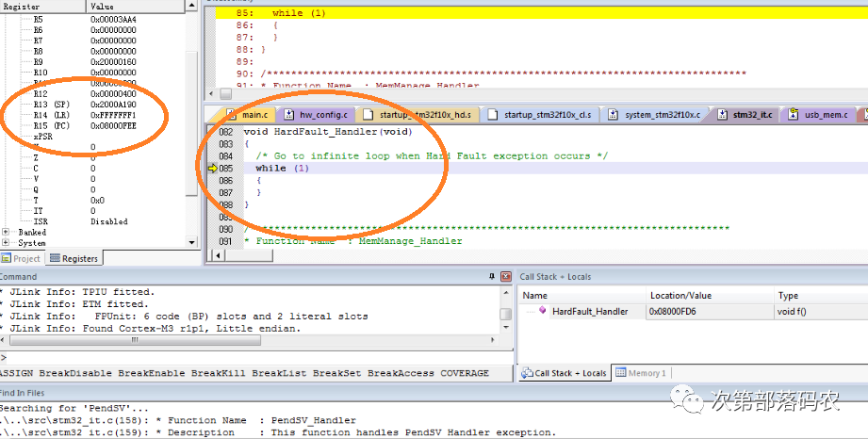The width and height of the screenshot is (868, 439).
Task: Select the xPSR register row
Action: coord(93,137)
